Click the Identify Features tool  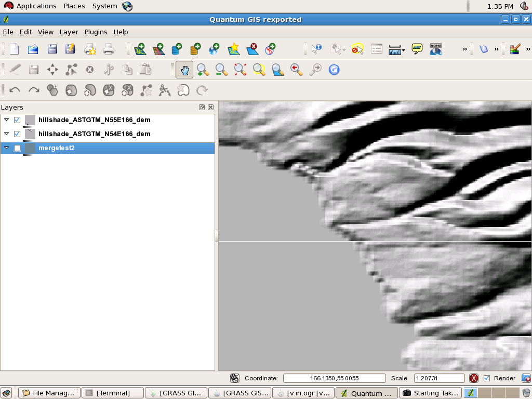[x=316, y=49]
